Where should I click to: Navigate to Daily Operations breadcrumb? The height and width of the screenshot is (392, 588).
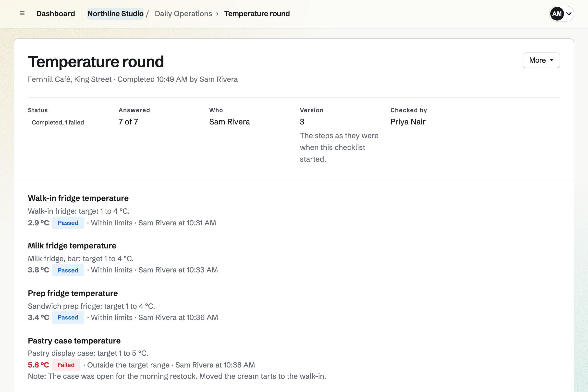[183, 14]
